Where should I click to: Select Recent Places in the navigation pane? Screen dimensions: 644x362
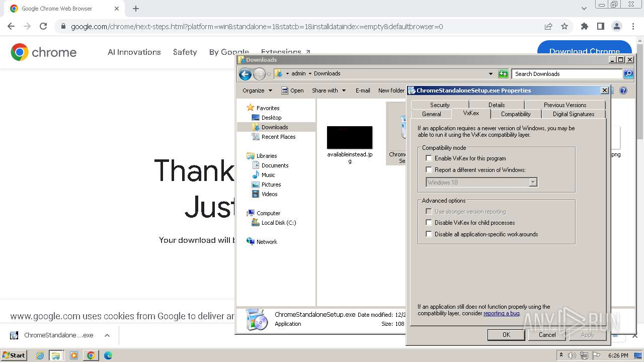click(x=278, y=137)
